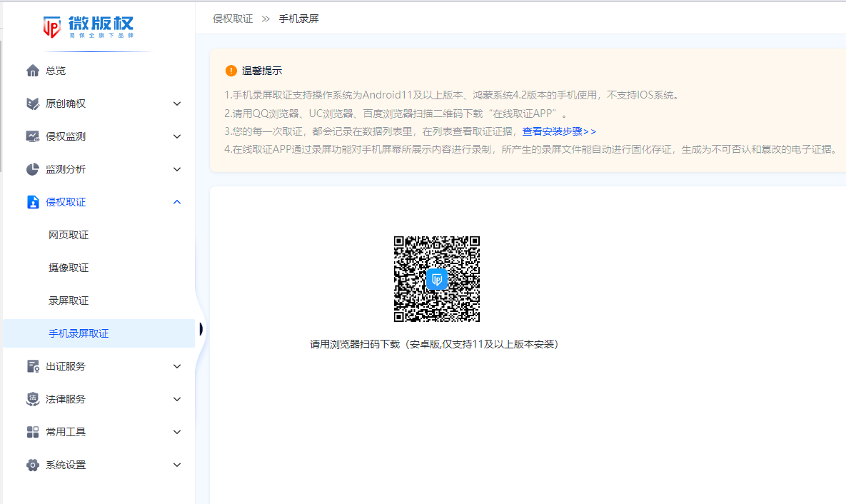Click tip line 1 about Android11 support
This screenshot has height=504, width=846.
453,96
